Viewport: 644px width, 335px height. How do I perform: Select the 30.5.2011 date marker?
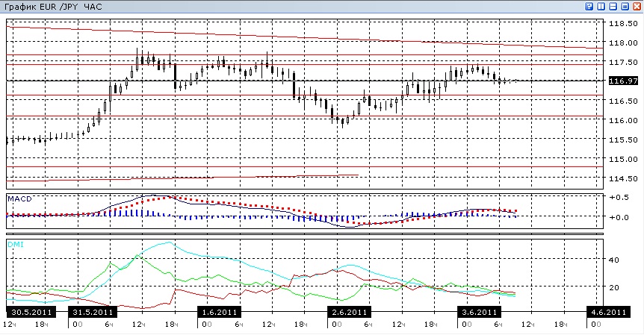pyautogui.click(x=31, y=312)
